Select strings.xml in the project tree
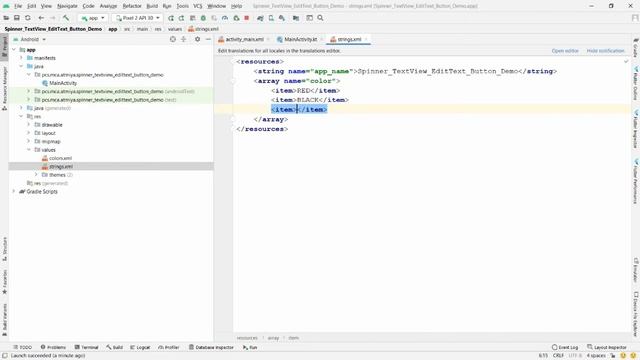This screenshot has width=640, height=360. point(61,167)
